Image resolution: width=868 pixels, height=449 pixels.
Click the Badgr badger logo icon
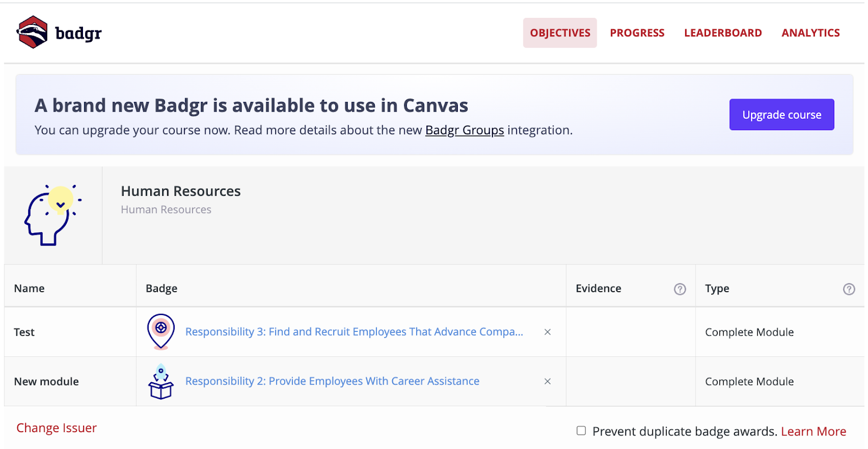pos(33,33)
